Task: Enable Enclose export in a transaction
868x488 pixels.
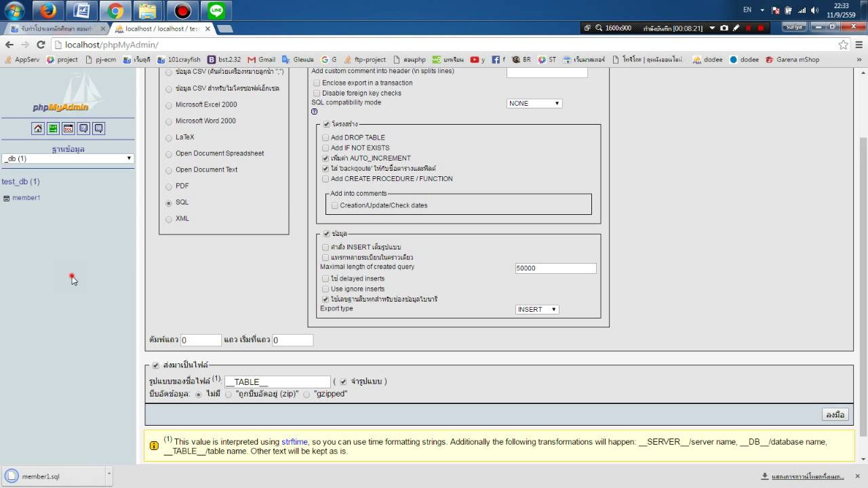Action: tap(317, 83)
